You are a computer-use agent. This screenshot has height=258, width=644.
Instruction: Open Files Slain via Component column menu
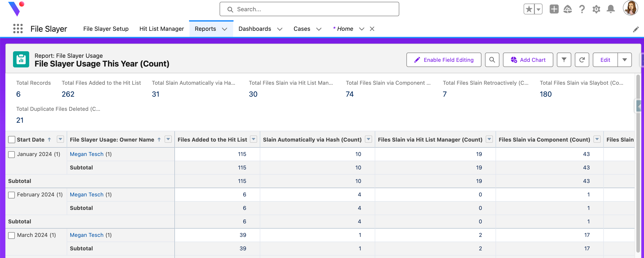point(597,139)
